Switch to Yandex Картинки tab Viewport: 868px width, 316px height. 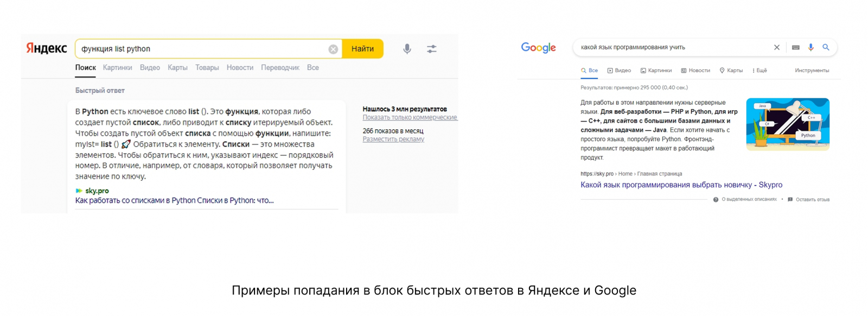click(x=117, y=68)
